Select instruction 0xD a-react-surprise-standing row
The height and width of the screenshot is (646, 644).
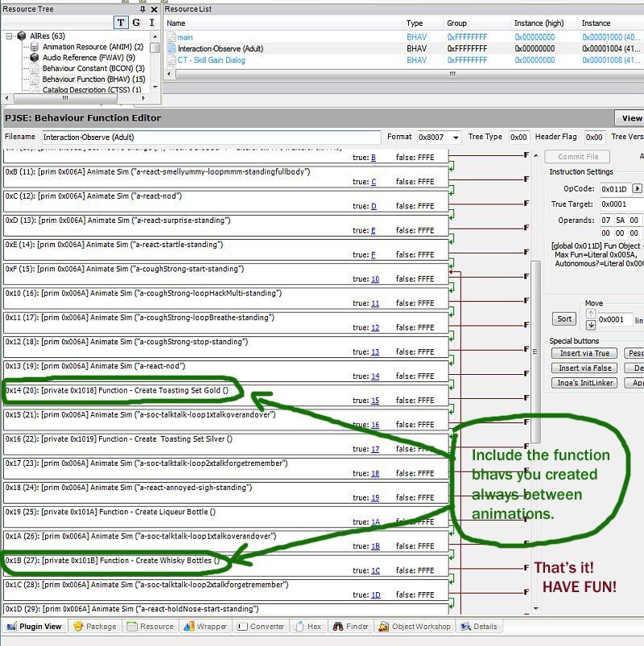pyautogui.click(x=226, y=225)
